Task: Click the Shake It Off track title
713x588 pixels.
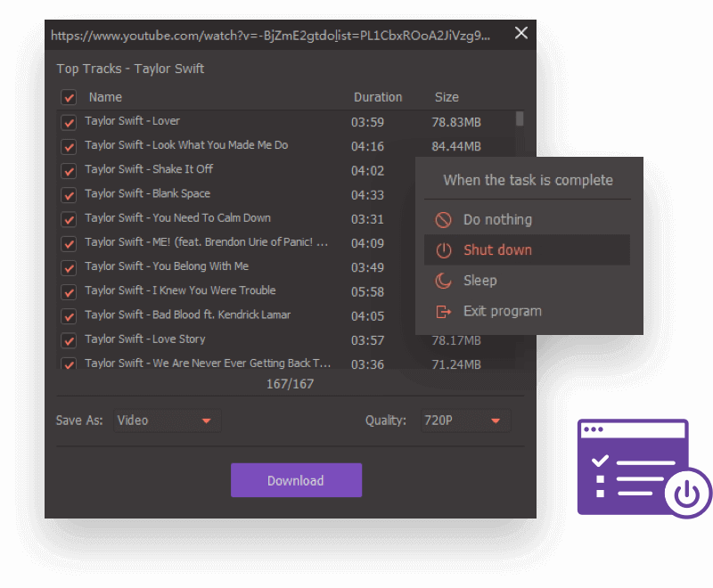Action: 149,169
